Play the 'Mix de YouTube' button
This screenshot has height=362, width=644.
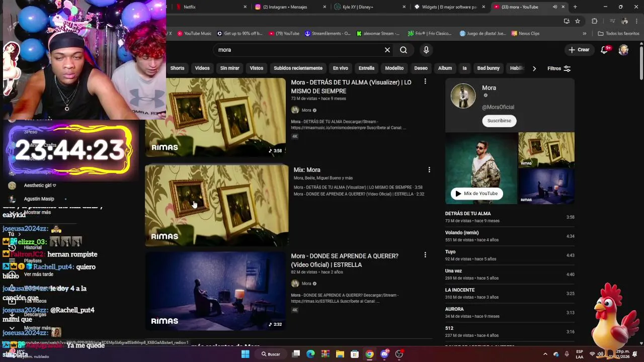coord(476,194)
